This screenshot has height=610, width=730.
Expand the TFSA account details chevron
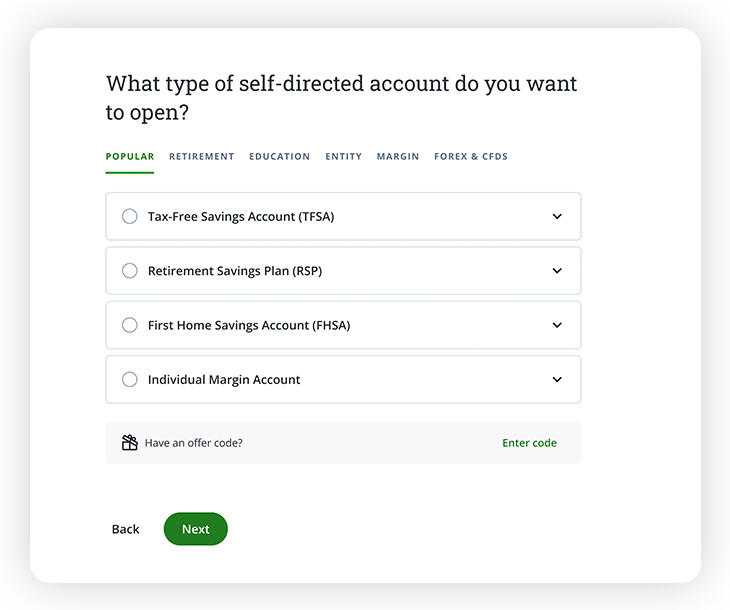pos(557,216)
